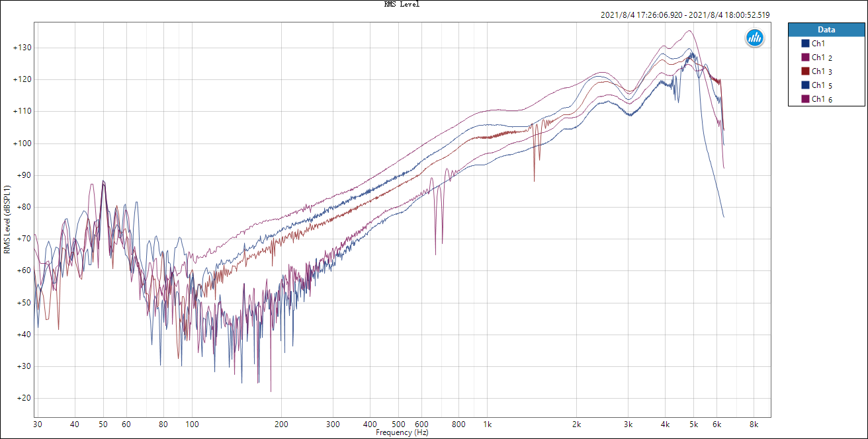This screenshot has width=868, height=439.
Task: Click the RMS Level (dBSPL1) axis title
Action: (7, 219)
